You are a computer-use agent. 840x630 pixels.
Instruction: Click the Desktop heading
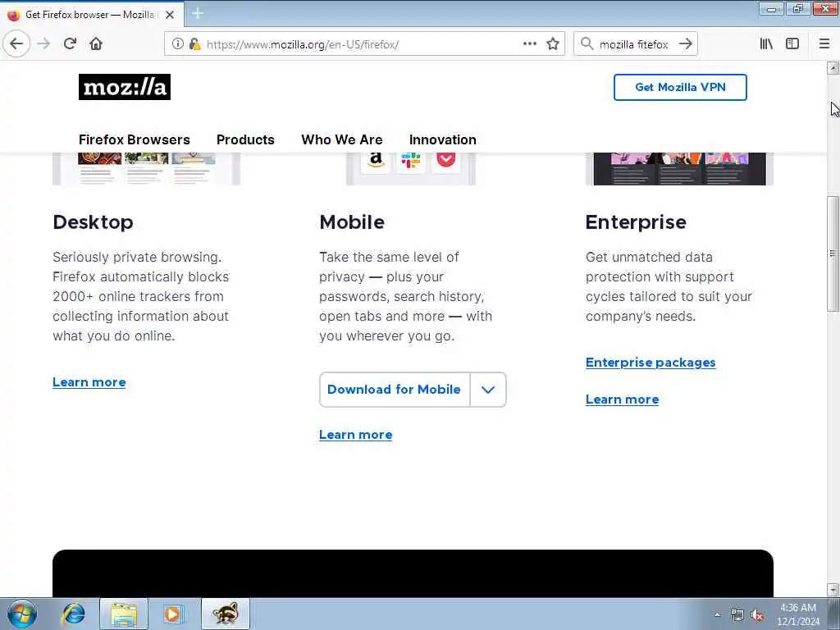point(94,221)
